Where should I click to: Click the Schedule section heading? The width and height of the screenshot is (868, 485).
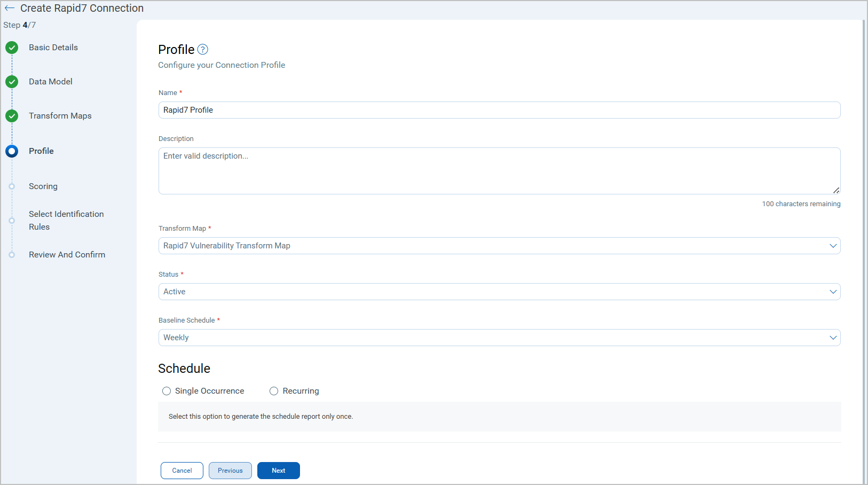point(184,369)
